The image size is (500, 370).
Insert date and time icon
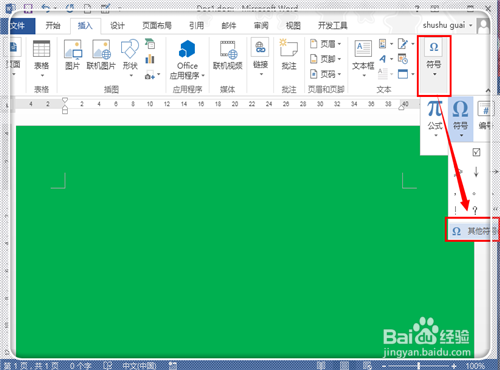(x=403, y=59)
